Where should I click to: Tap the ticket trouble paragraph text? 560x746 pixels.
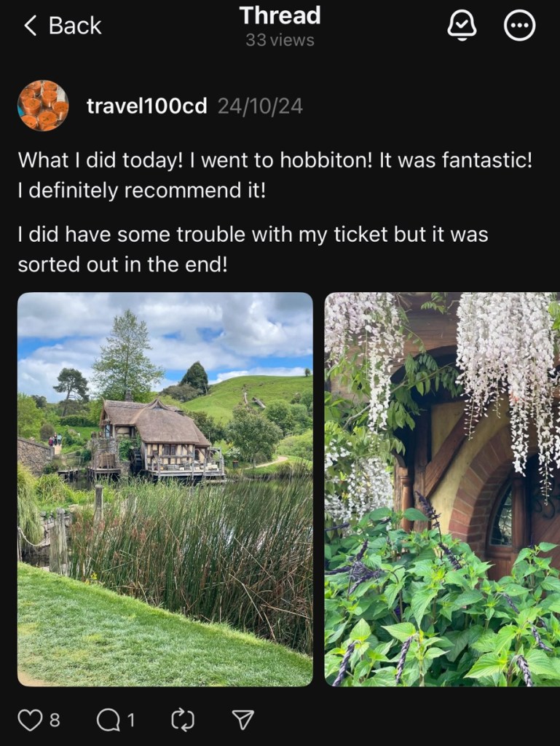[x=253, y=249]
